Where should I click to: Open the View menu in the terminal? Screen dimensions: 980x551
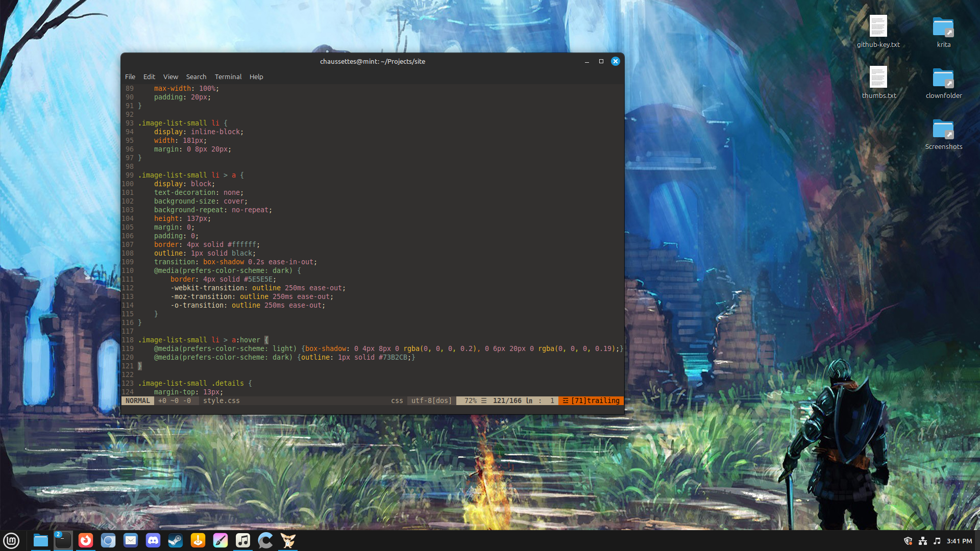[170, 77]
